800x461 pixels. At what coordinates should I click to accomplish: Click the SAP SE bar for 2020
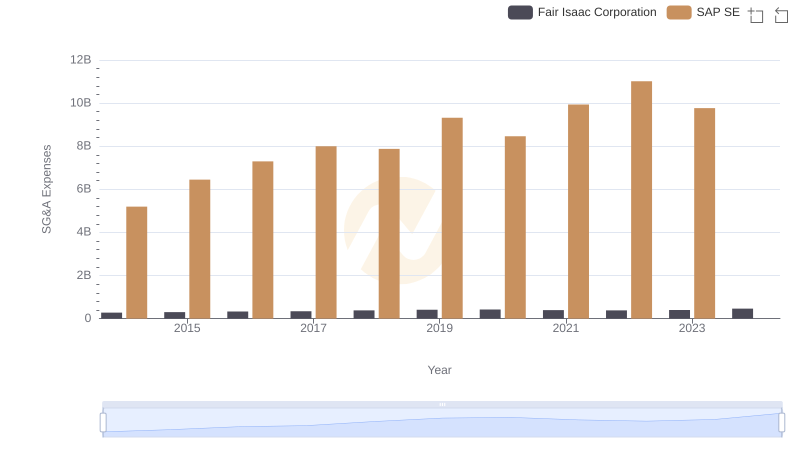click(515, 227)
